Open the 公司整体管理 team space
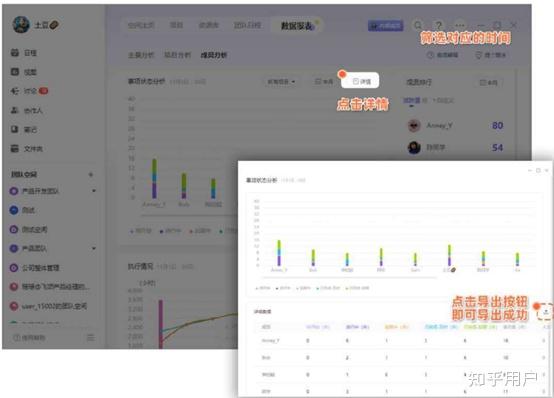554x398 pixels. coord(35,268)
